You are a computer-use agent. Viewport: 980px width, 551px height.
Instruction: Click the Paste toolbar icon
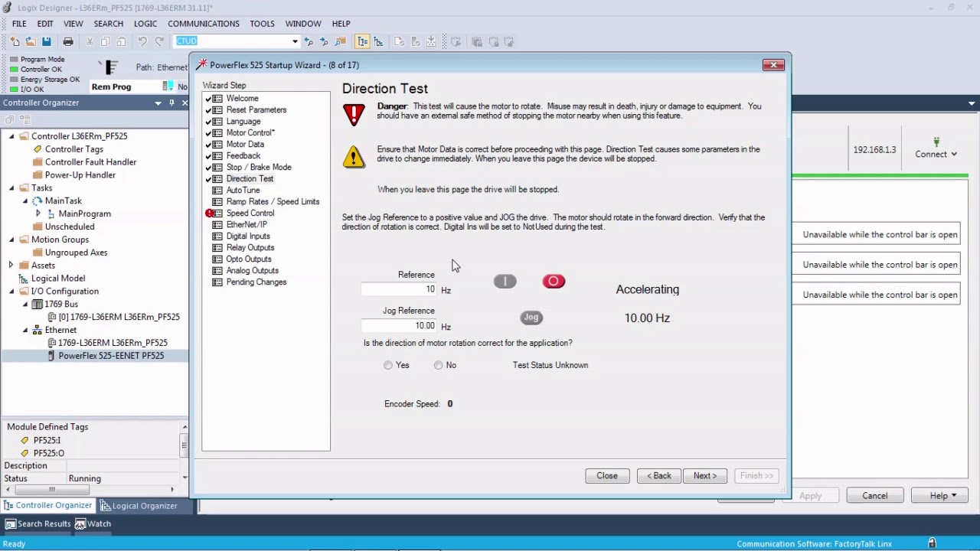click(x=121, y=41)
